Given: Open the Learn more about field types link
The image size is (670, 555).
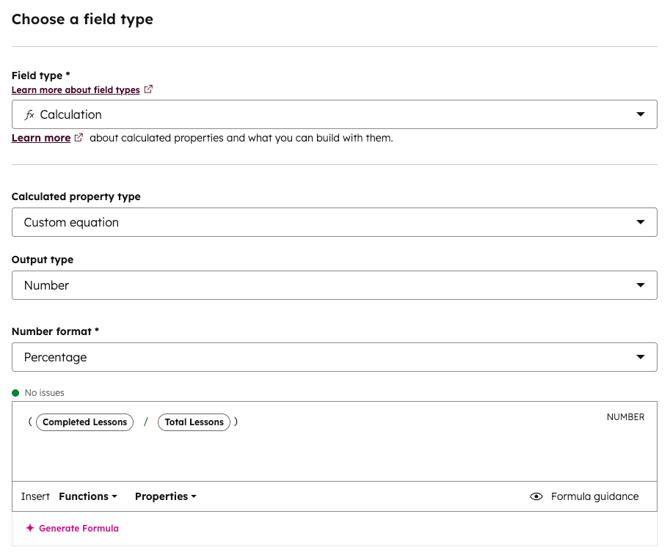Looking at the screenshot, I should [x=75, y=90].
